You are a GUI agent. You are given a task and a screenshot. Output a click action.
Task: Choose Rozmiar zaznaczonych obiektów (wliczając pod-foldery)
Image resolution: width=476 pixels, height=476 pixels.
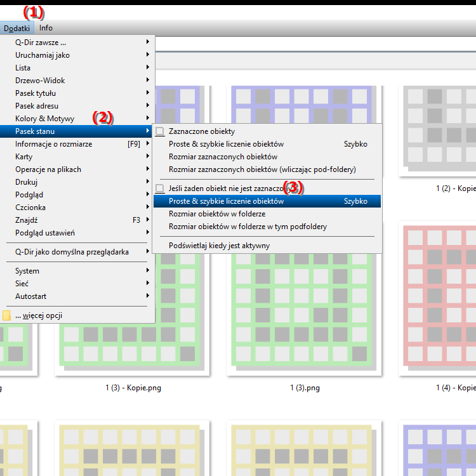[267, 169]
